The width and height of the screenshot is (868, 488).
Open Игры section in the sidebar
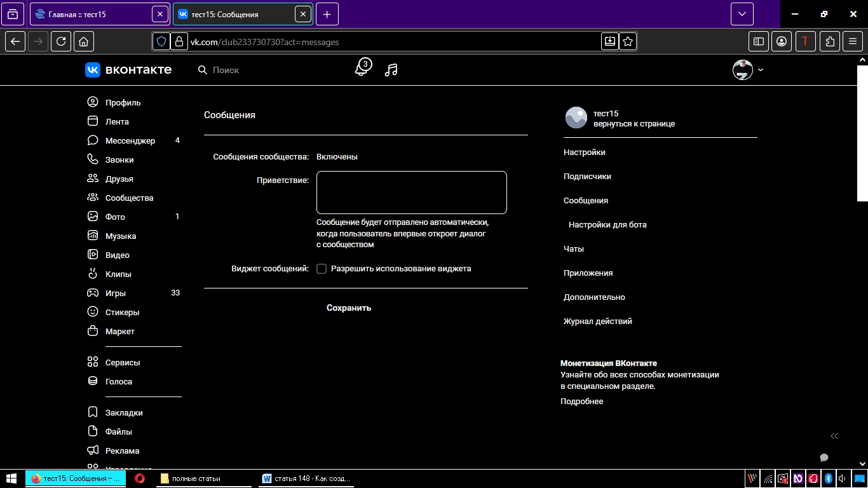coord(115,293)
